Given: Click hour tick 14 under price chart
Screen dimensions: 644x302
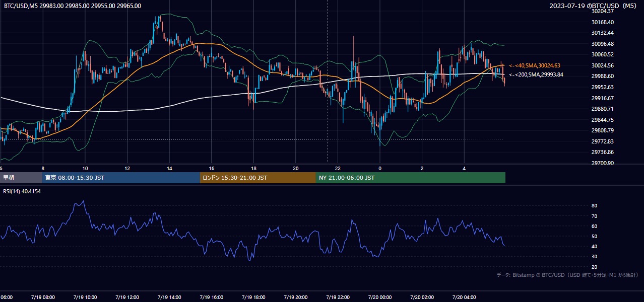Looking at the screenshot, I should coord(169,169).
